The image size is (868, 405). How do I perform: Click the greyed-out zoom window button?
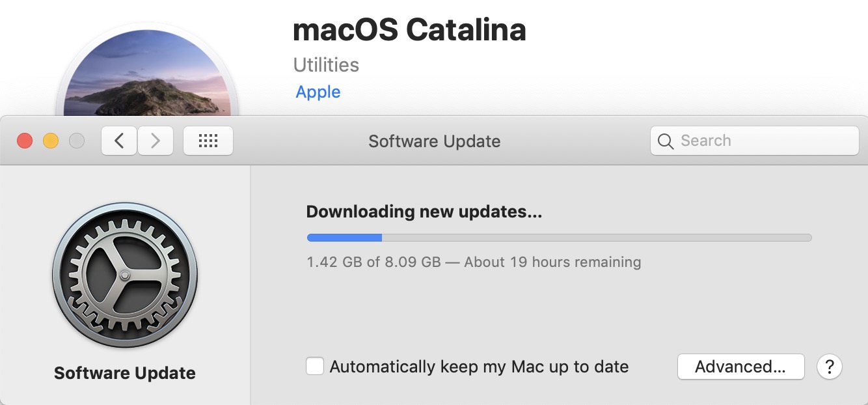click(x=77, y=141)
